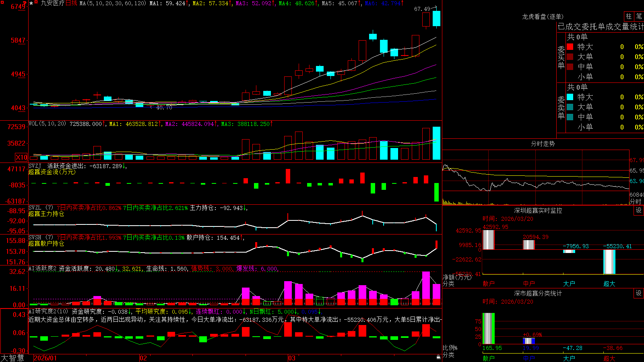This screenshot has width=644, height=362.
Task: Click the 龙虎看盘(逐单) panel title
Action: pyautogui.click(x=543, y=16)
